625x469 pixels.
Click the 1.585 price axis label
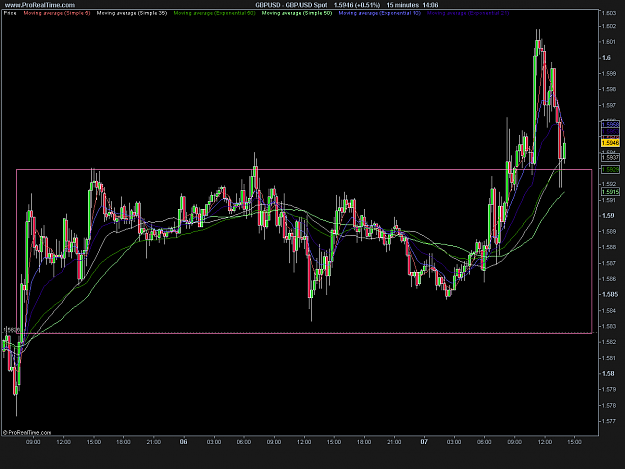tap(610, 294)
